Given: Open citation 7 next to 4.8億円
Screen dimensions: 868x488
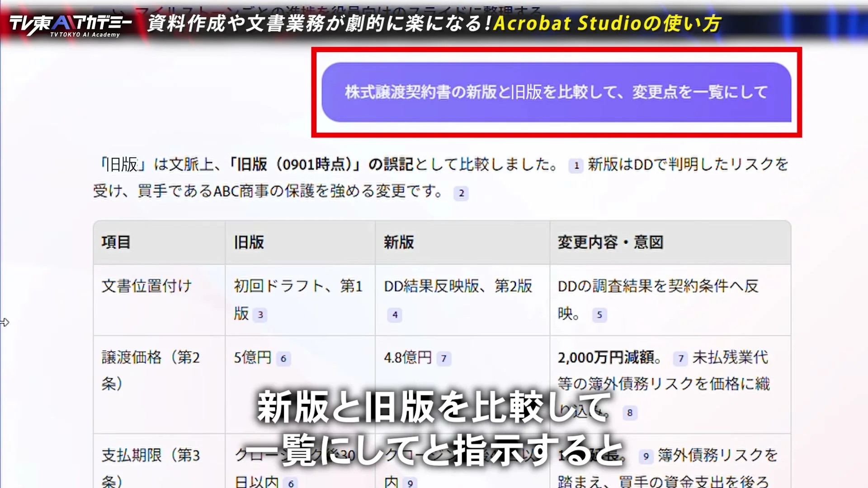Looking at the screenshot, I should coord(444,359).
